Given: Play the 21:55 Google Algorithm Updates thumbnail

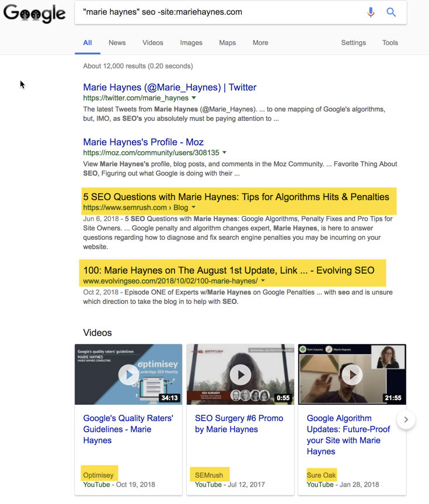Looking at the screenshot, I should coord(352,374).
